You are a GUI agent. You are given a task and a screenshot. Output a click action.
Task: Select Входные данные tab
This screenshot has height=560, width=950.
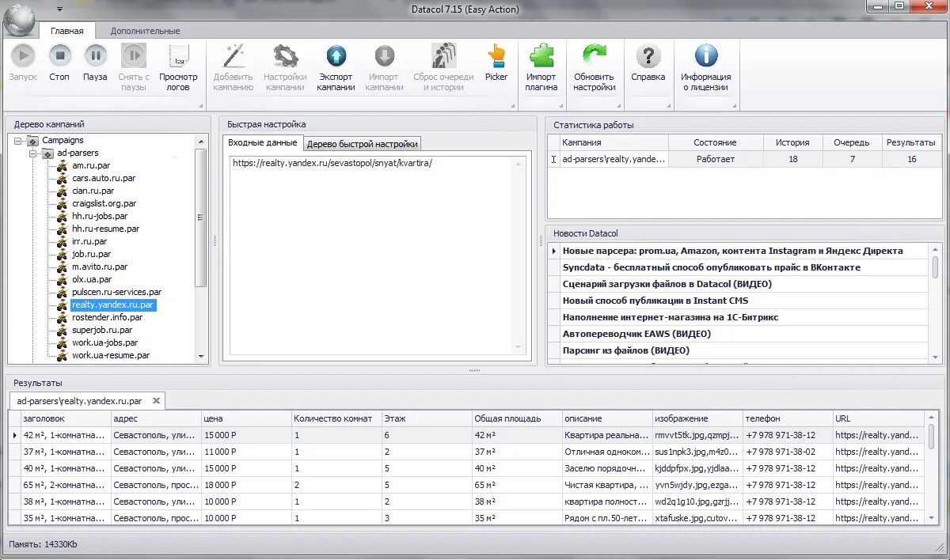262,142
